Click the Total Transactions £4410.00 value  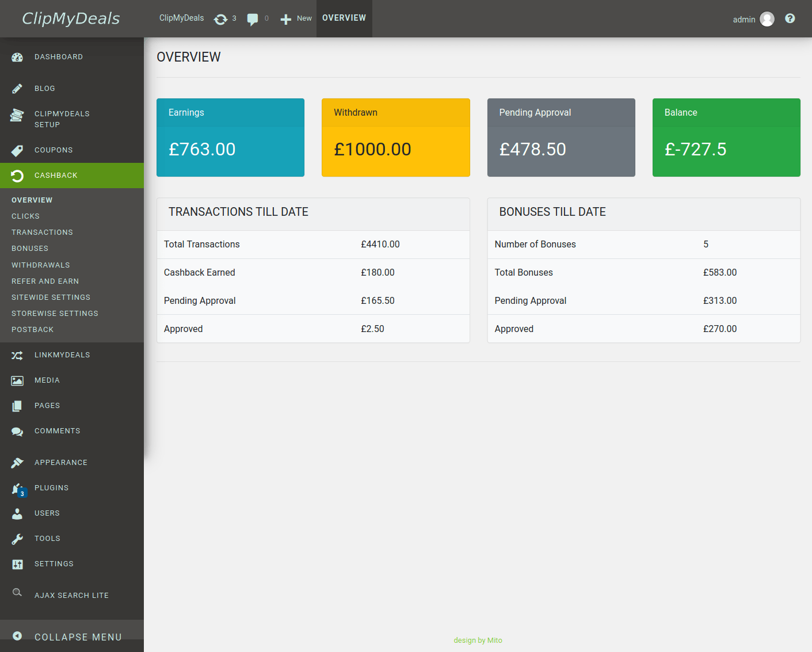(x=380, y=245)
